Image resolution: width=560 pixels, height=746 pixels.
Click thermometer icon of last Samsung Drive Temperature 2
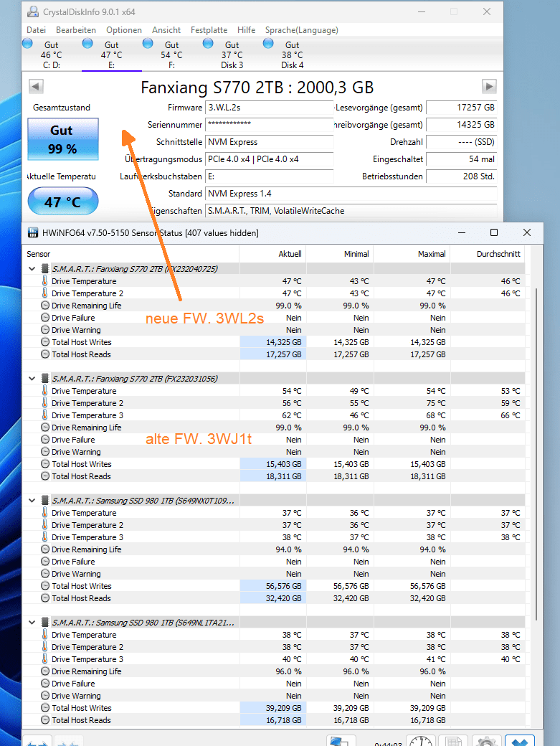[44, 647]
